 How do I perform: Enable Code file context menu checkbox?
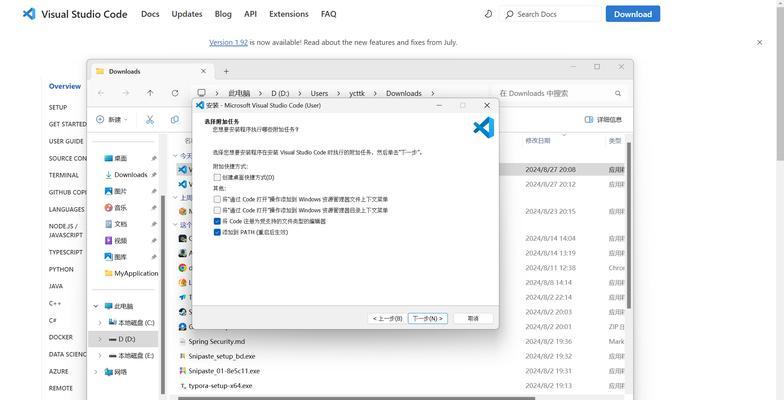(x=217, y=199)
